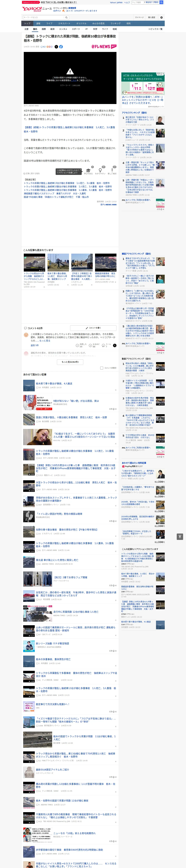The height and width of the screenshot is (868, 186).
Task: Open the ライブ navigation tab
Action: coord(49,24)
